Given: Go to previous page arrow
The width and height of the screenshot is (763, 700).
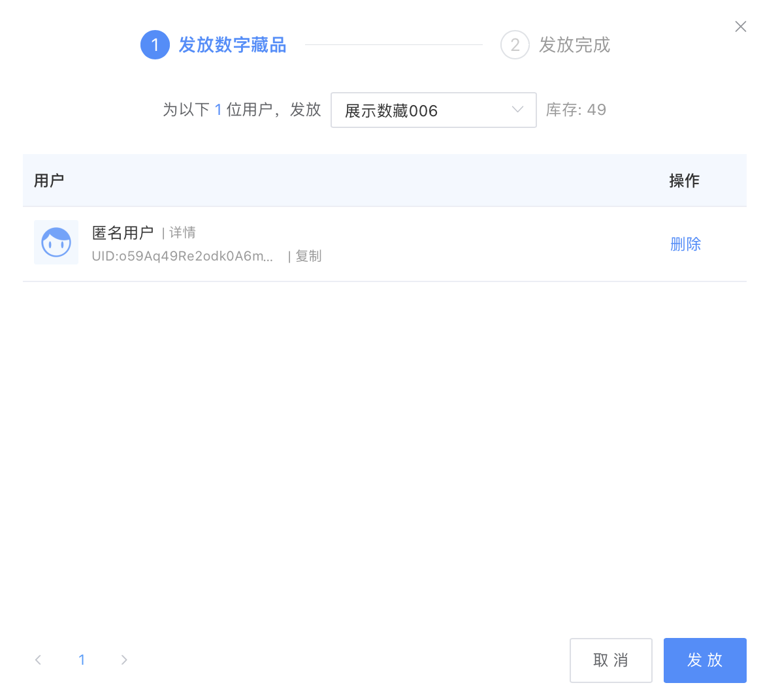Looking at the screenshot, I should click(x=39, y=660).
